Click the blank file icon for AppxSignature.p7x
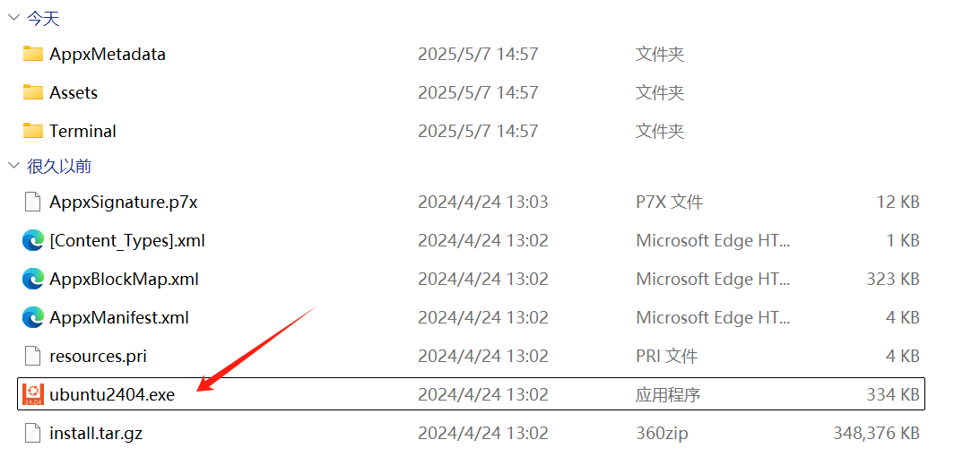 (x=32, y=202)
